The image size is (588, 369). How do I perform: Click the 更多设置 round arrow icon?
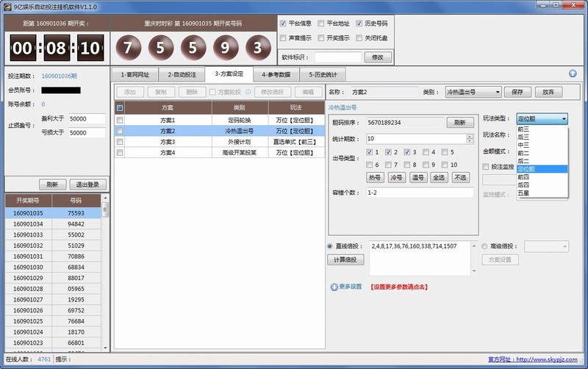pyautogui.click(x=334, y=287)
